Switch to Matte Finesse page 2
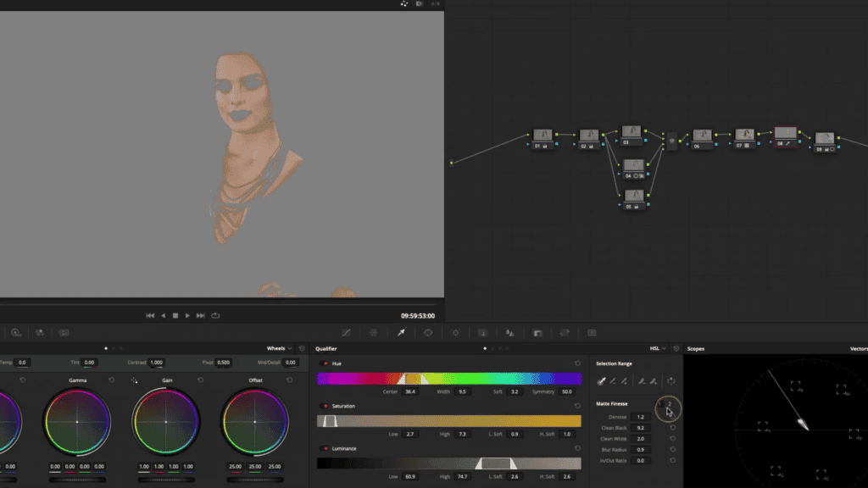This screenshot has height=488, width=868. (670, 404)
